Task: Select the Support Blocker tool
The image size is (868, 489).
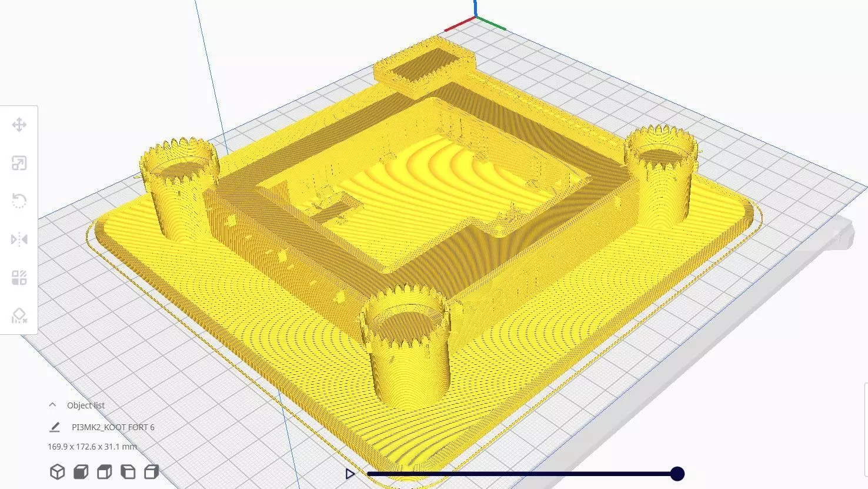Action: tap(19, 316)
